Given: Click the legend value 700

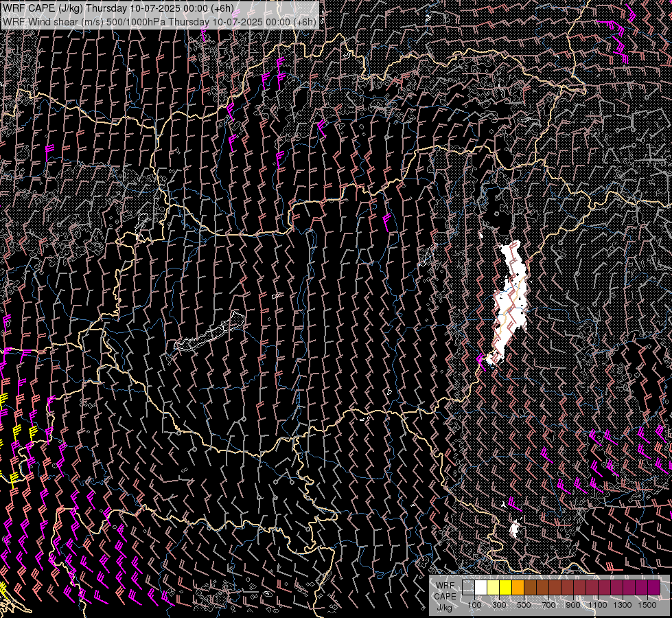Looking at the screenshot, I should [548, 605].
